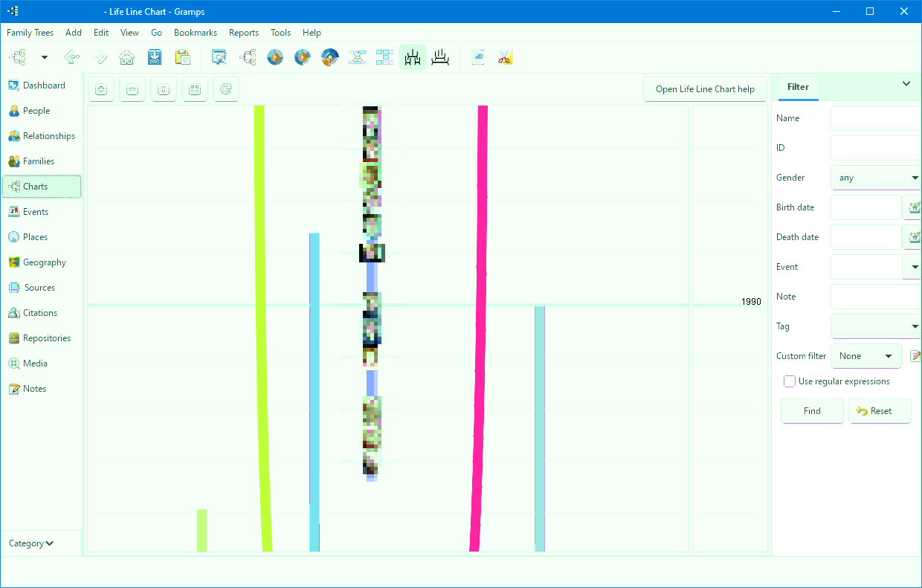Go back to previous person
Image resolution: width=922 pixels, height=588 pixels.
pyautogui.click(x=72, y=57)
